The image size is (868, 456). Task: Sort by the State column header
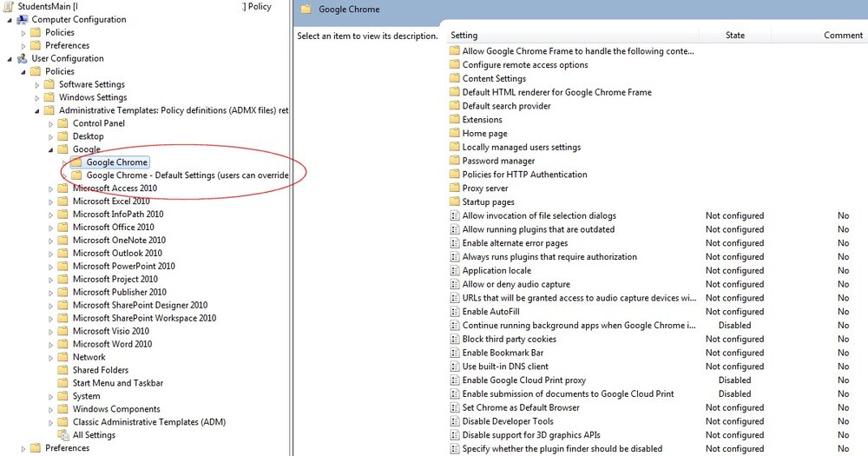tap(734, 35)
